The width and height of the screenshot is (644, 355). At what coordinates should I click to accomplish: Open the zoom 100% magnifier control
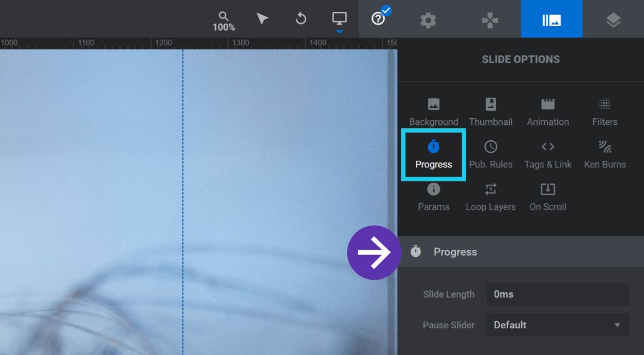(x=223, y=21)
